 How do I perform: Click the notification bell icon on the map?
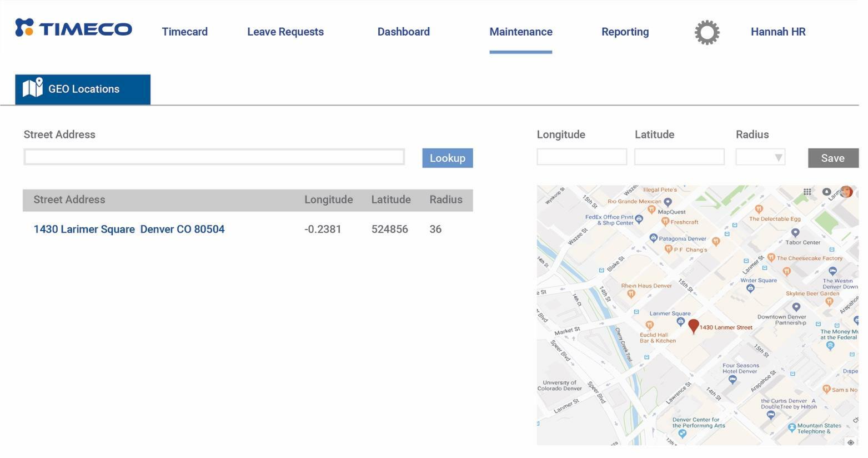click(826, 192)
